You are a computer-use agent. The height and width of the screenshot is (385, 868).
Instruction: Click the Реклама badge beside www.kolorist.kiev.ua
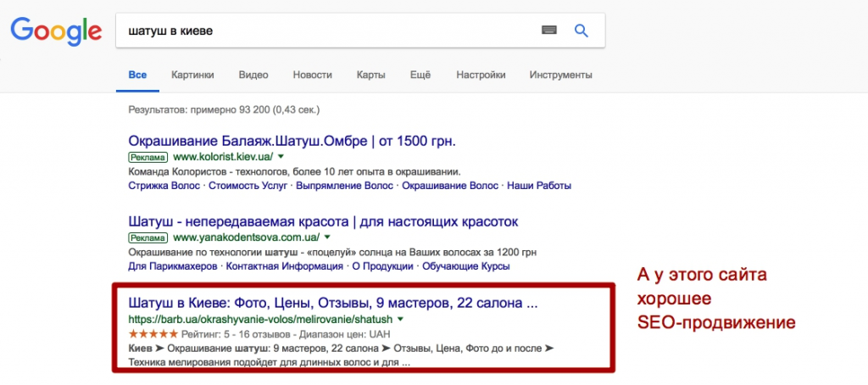[x=147, y=157]
